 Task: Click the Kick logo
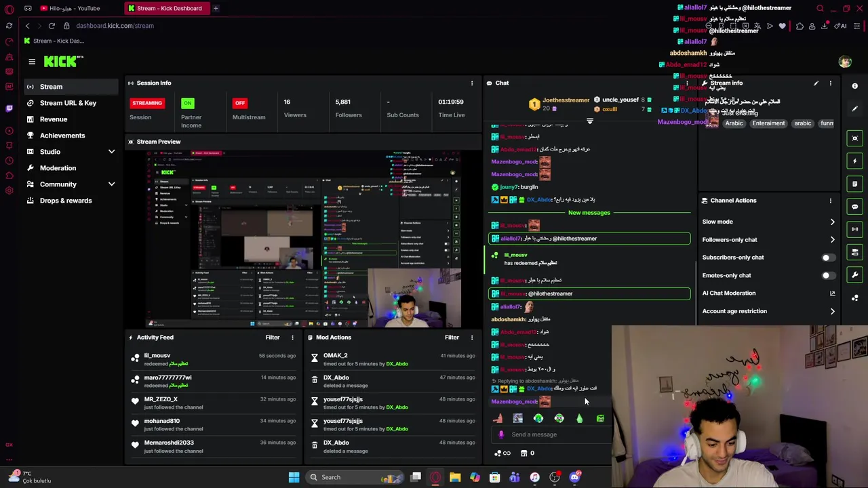click(x=64, y=62)
